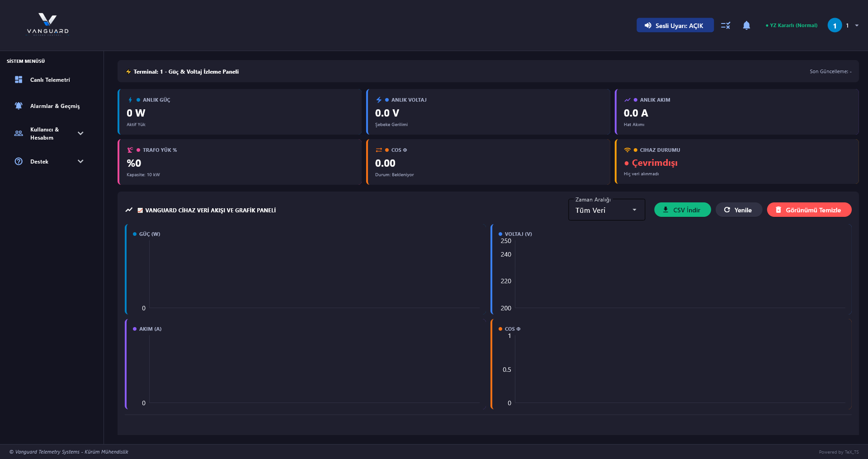Click the Vanguard logo
This screenshot has width=868, height=459.
(x=47, y=24)
